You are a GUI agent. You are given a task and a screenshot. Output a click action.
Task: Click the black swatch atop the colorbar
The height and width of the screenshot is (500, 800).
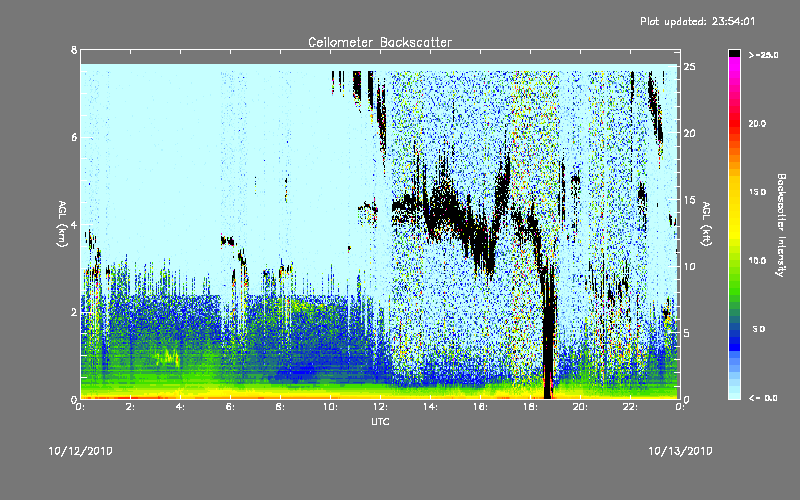[734, 53]
